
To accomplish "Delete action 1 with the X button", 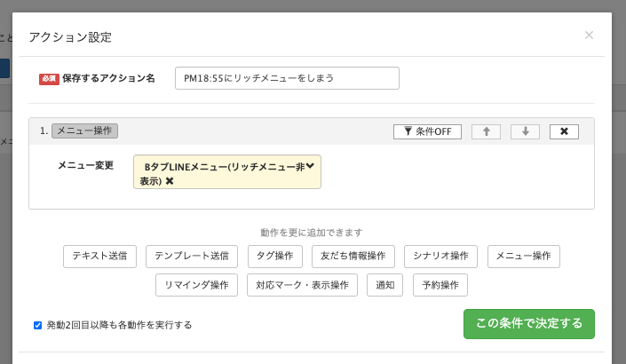I will pos(564,131).
